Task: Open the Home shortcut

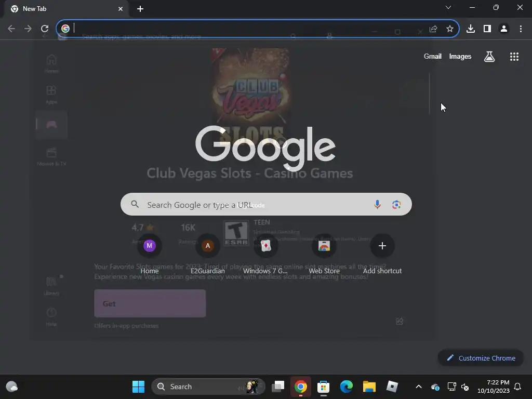Action: click(x=149, y=255)
